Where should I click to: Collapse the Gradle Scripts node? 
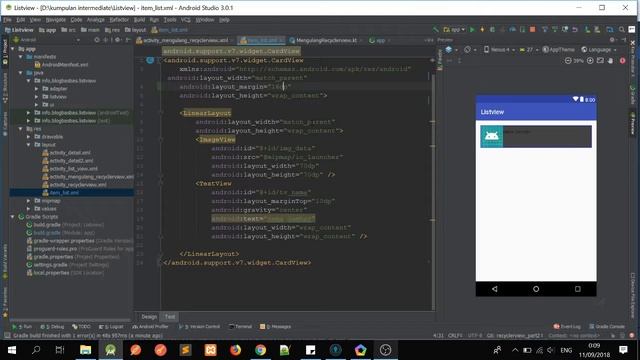click(x=13, y=217)
